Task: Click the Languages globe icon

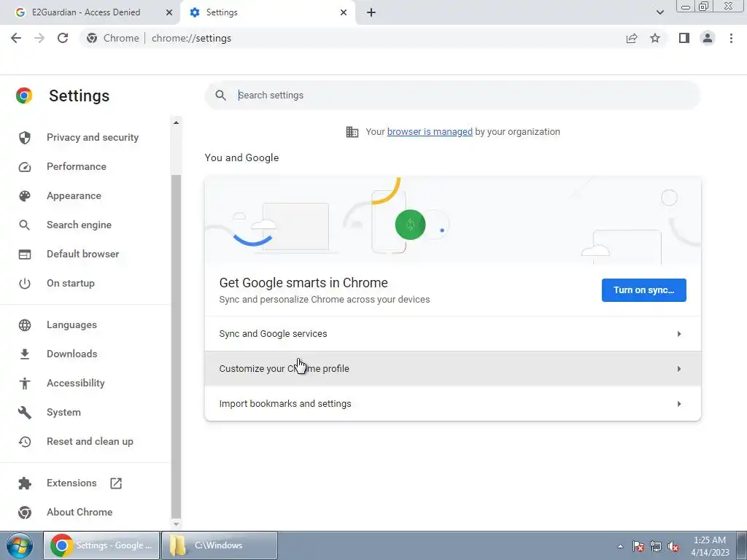Action: tap(25, 324)
